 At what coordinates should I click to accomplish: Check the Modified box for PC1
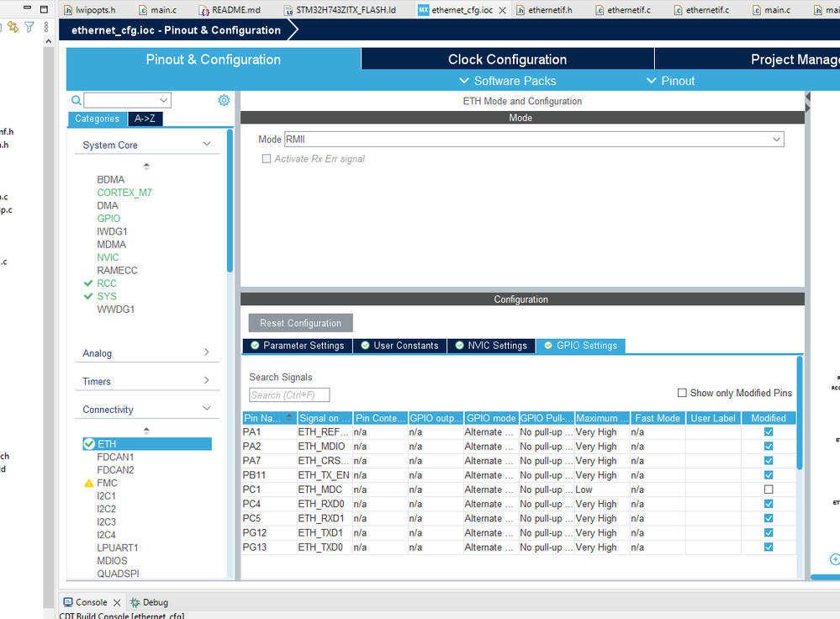coord(769,489)
